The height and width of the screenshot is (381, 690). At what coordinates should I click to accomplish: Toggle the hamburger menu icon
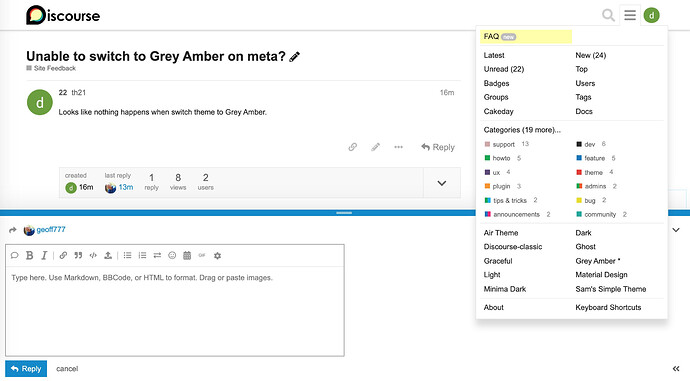[x=630, y=15]
